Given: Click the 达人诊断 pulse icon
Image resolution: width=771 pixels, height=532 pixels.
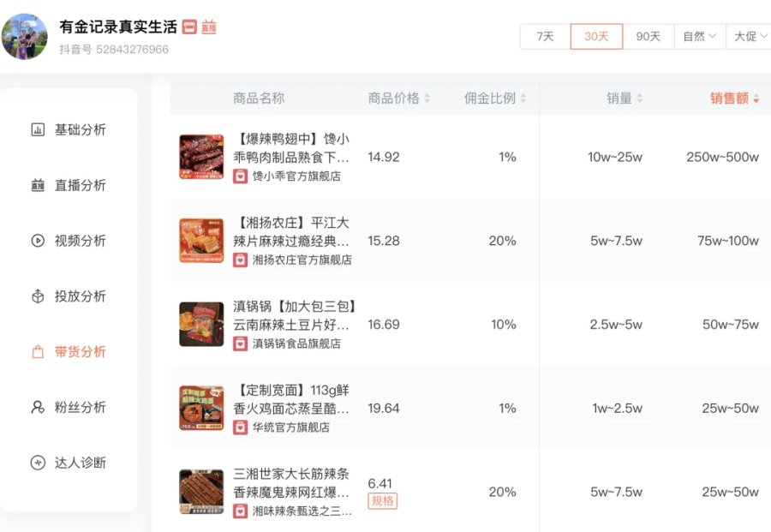Looking at the screenshot, I should tap(38, 463).
